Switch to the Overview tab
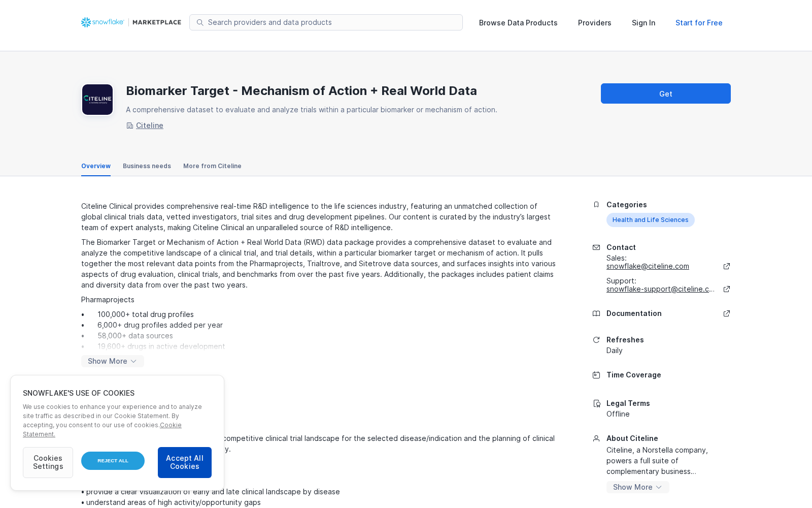 [x=96, y=166]
